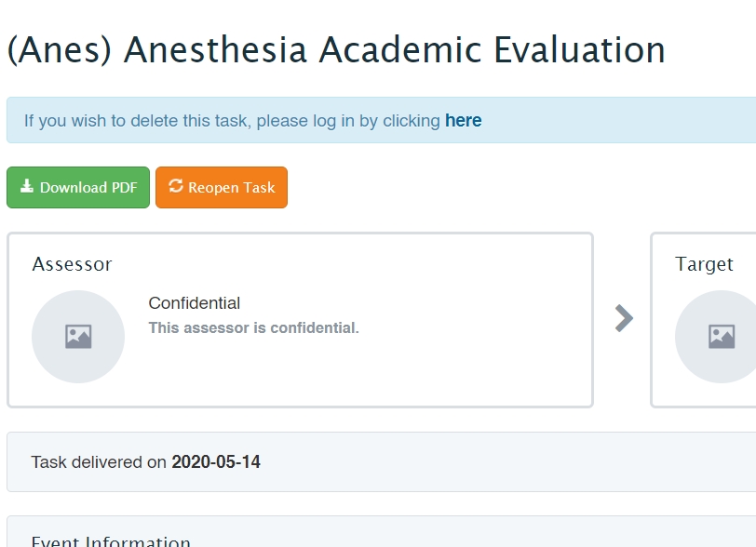
Task: Select the Assessor card heading
Action: coord(72,264)
